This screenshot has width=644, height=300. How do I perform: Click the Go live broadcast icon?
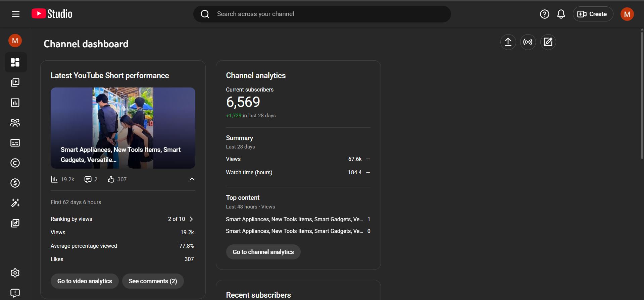click(x=528, y=42)
